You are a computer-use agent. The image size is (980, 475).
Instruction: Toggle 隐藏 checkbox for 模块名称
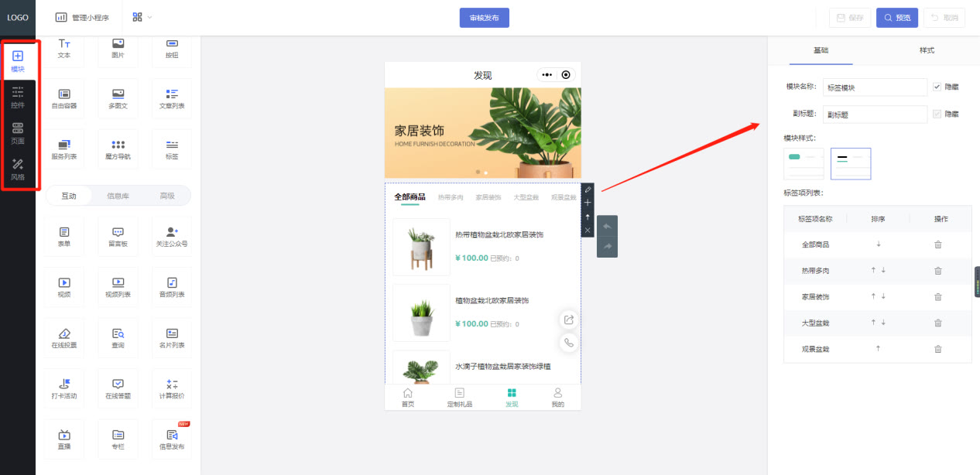937,87
